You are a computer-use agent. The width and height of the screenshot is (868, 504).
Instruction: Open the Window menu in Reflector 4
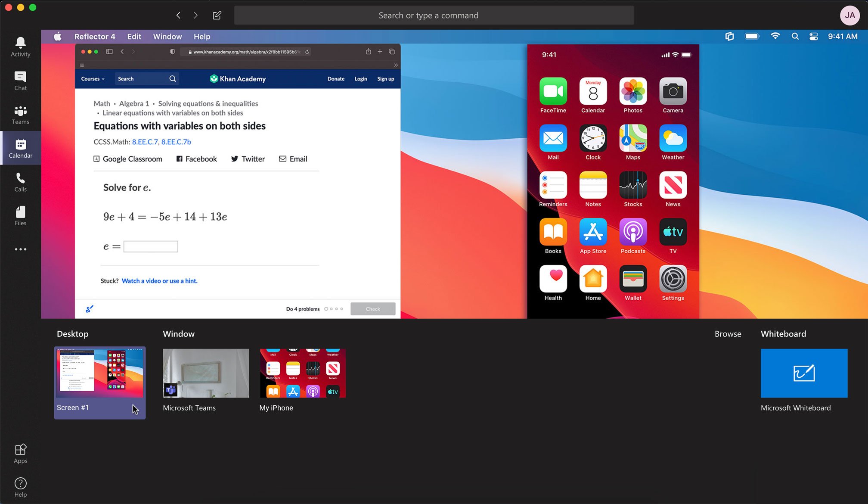tap(167, 37)
